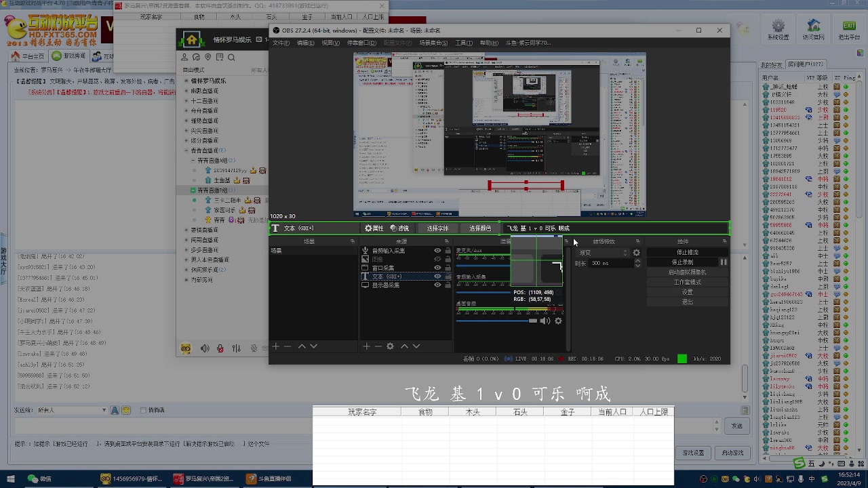The height and width of the screenshot is (488, 868).
Task: Add a new source with plus icon
Action: tap(366, 346)
